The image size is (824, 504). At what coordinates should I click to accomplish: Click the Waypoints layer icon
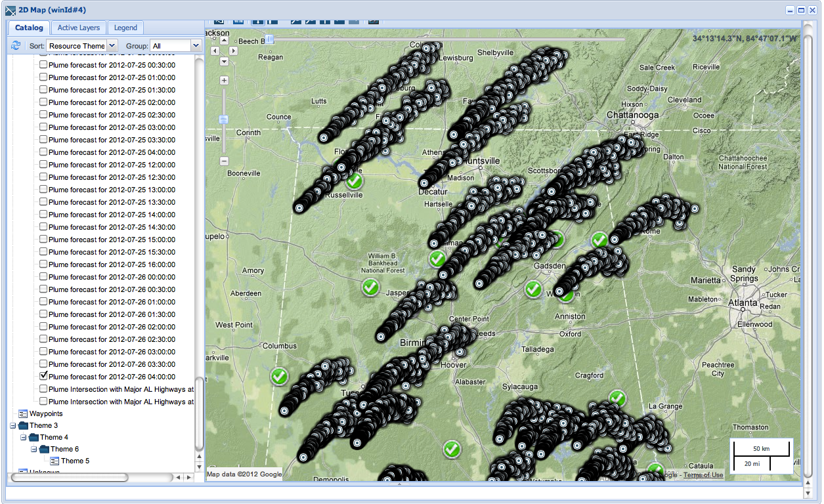pos(23,413)
